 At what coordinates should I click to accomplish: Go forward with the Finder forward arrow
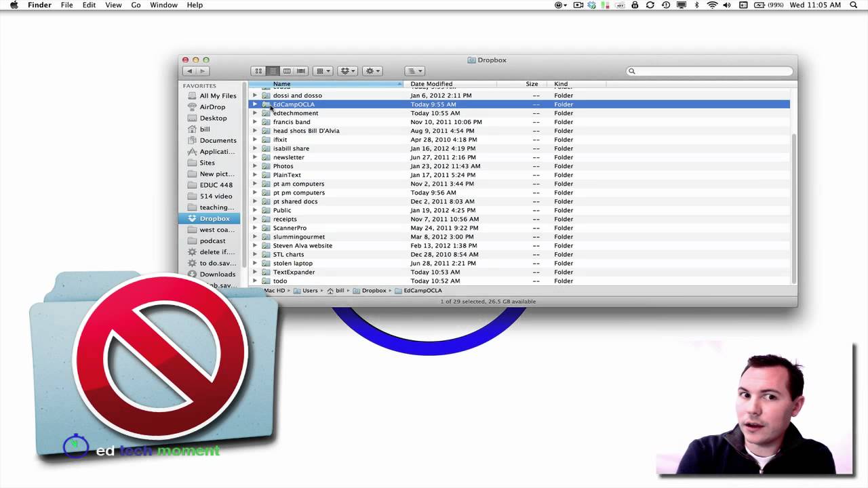coord(202,71)
